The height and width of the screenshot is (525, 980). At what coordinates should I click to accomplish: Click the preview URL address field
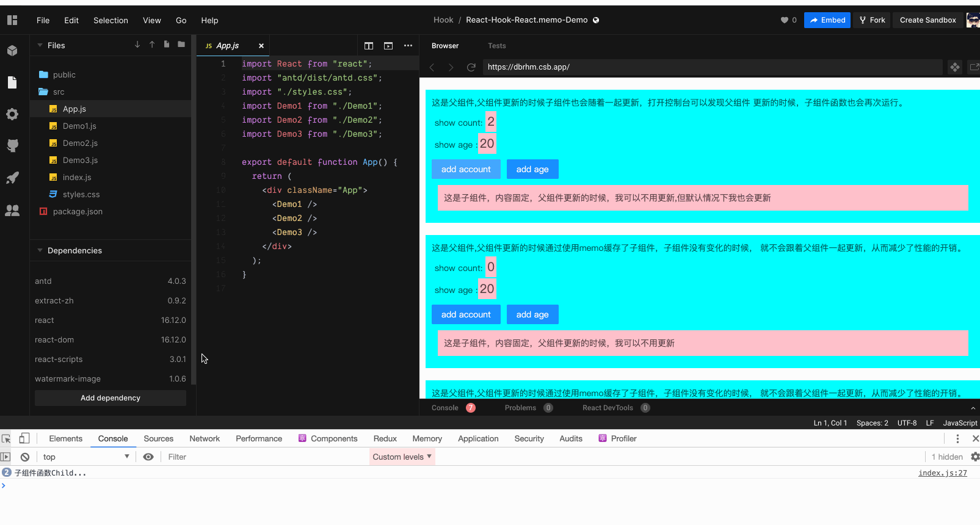713,67
